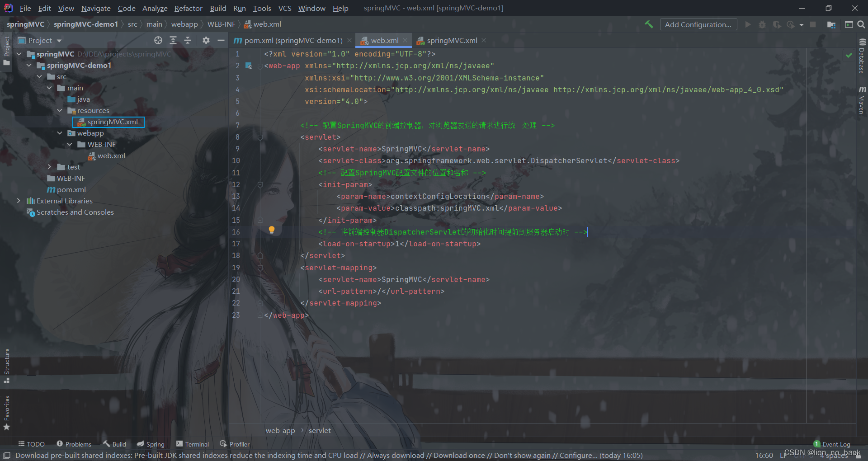Open Project view dropdown
The width and height of the screenshot is (868, 461).
40,40
